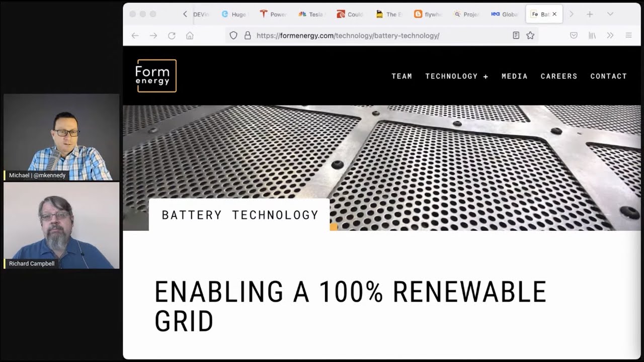The image size is (644, 362).
Task: Click the browser back arrow button
Action: pos(135,36)
